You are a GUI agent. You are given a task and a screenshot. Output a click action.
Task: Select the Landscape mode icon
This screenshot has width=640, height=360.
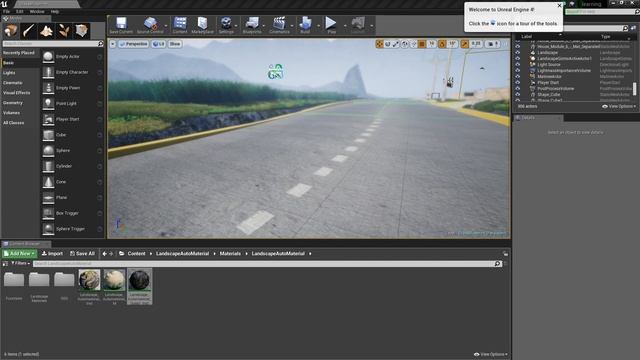tap(46, 31)
